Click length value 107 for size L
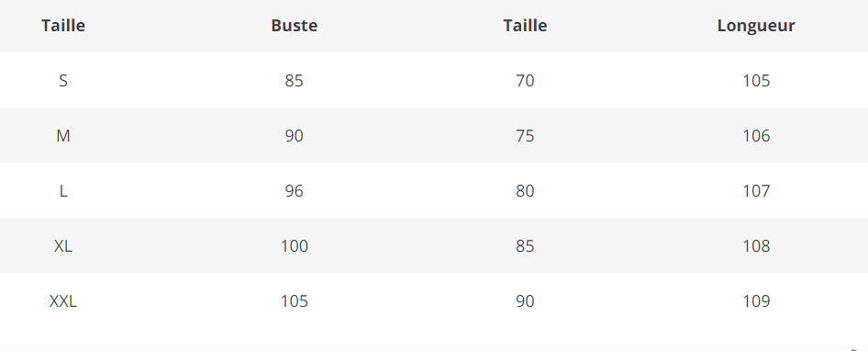Image resolution: width=868 pixels, height=351 pixels. click(756, 191)
